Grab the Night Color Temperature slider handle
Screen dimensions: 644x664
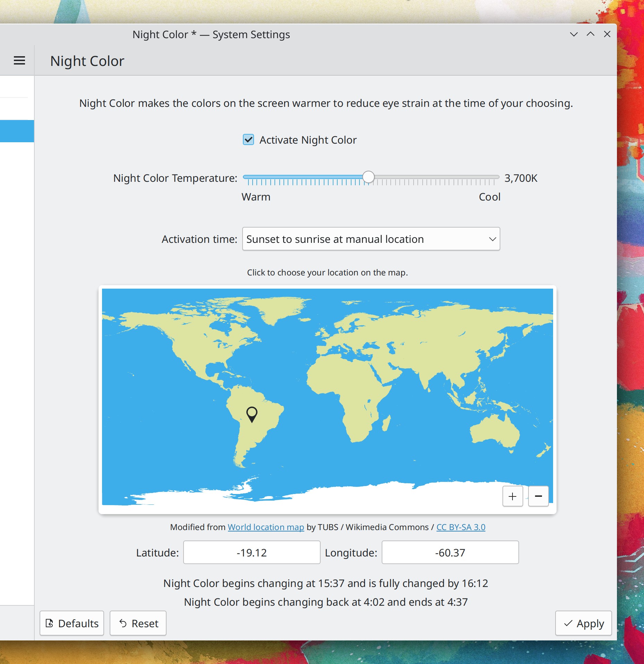(368, 177)
